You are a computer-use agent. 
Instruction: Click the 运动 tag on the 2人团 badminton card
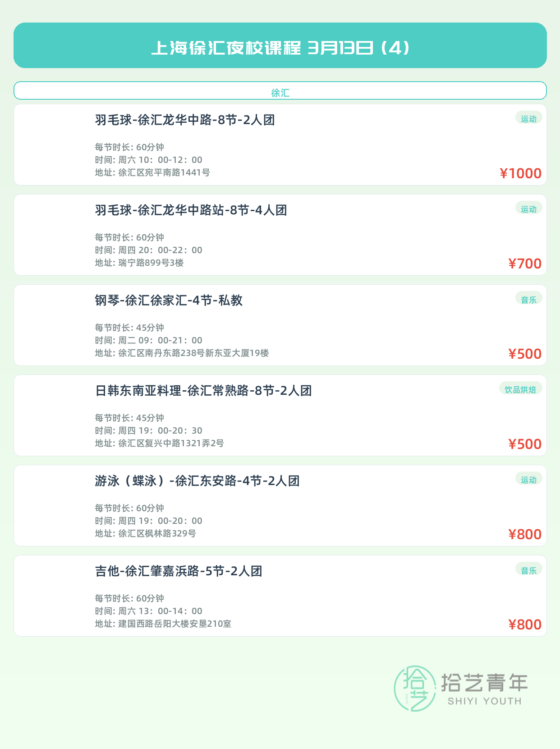click(x=528, y=119)
